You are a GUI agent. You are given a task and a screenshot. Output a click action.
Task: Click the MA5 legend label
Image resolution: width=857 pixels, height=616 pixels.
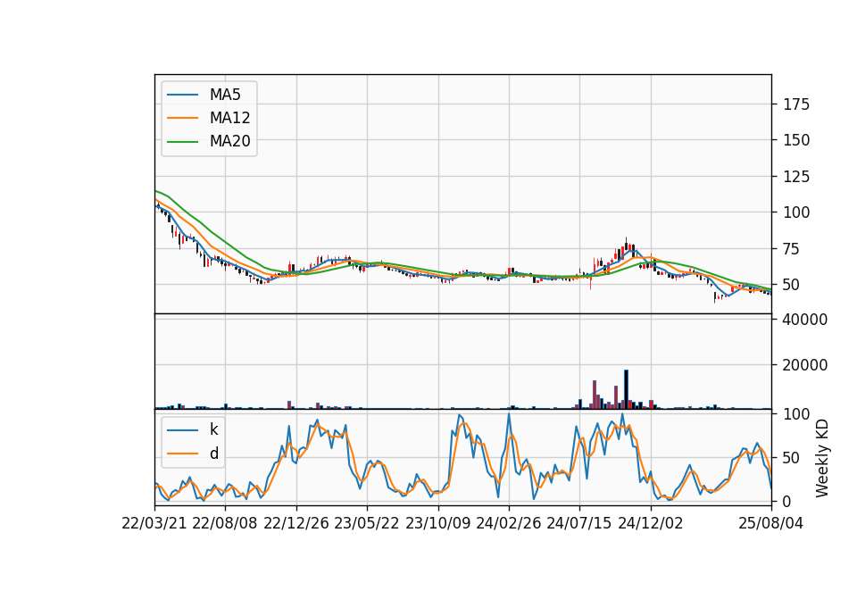pos(225,95)
